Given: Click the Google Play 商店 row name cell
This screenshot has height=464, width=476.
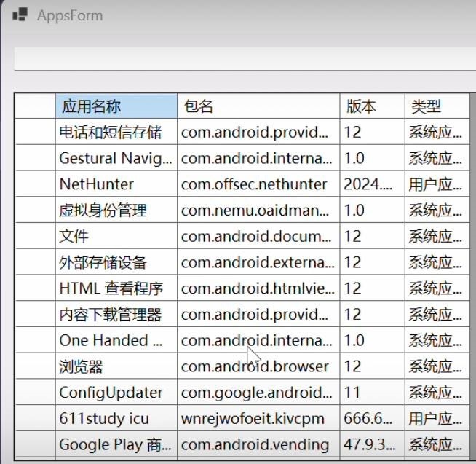Looking at the screenshot, I should (x=116, y=444).
